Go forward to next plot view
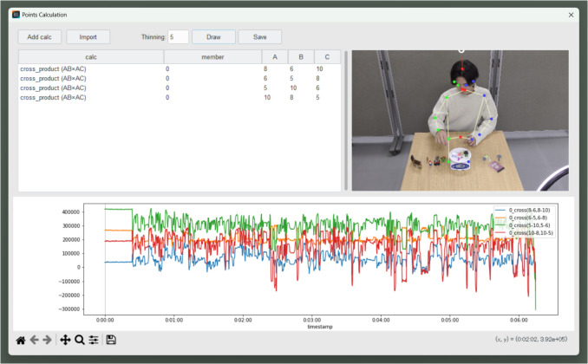Image resolution: width=588 pixels, height=364 pixels. pos(47,340)
